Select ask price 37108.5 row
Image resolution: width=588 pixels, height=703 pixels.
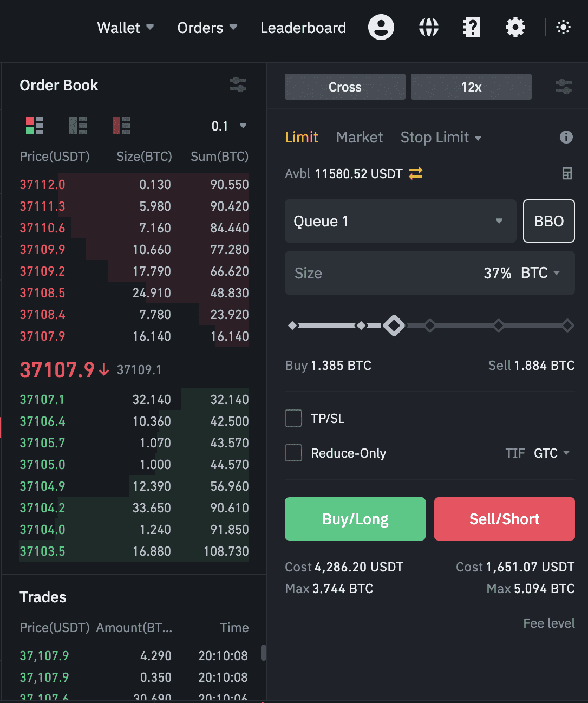point(134,293)
